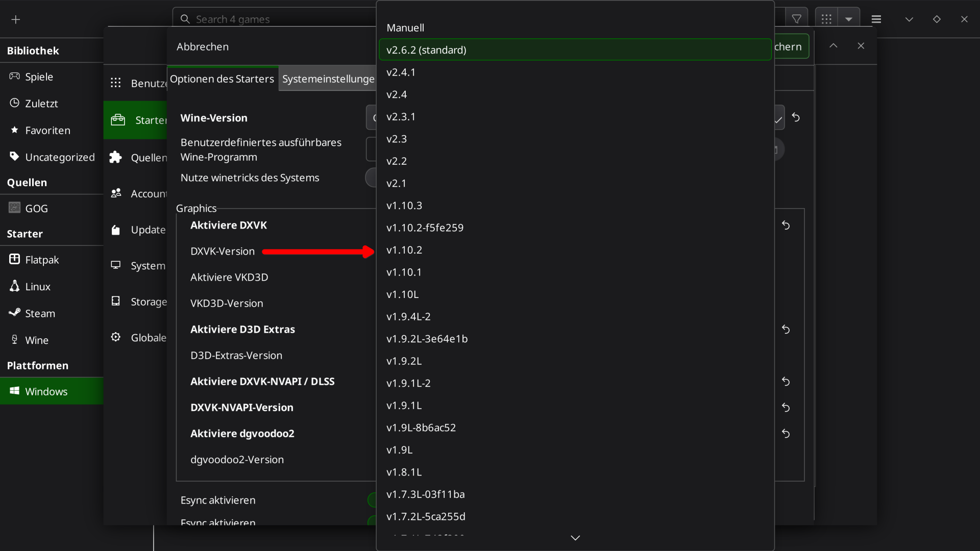This screenshot has width=980, height=551.
Task: Click the plus add-game icon
Action: click(x=16, y=19)
